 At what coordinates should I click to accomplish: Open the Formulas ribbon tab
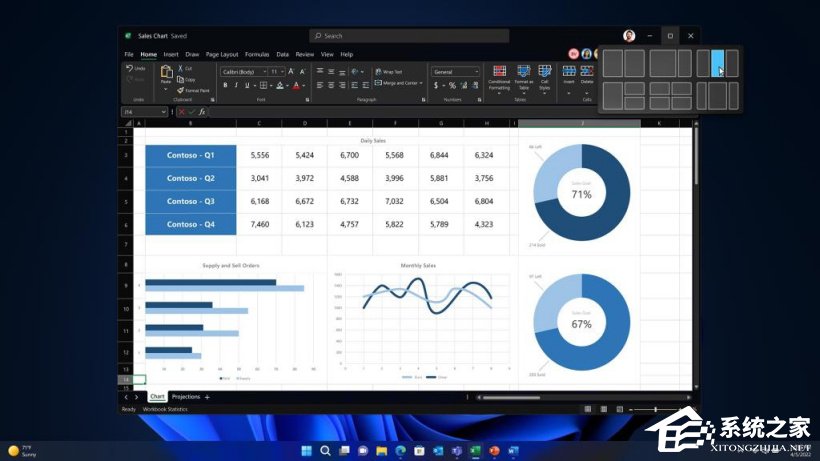click(257, 54)
